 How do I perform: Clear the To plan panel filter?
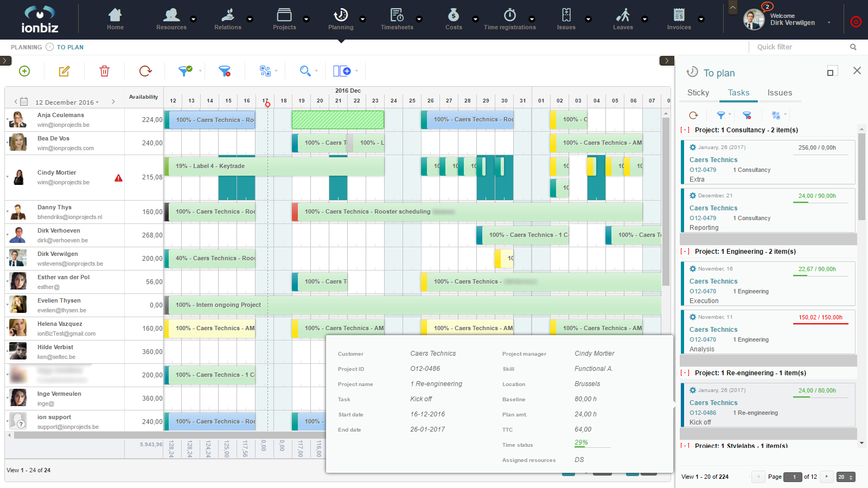point(747,115)
